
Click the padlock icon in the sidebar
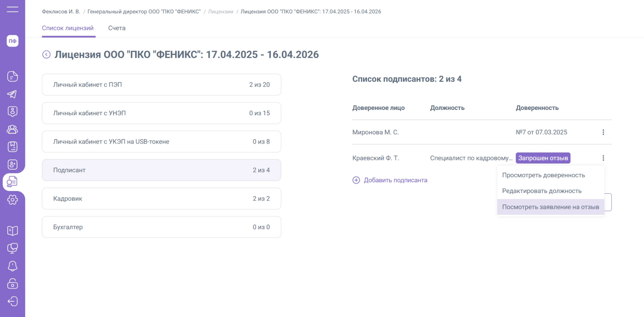pyautogui.click(x=12, y=284)
